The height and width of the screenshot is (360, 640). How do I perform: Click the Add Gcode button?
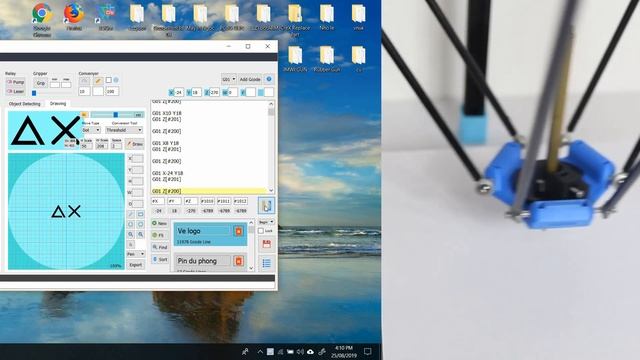[x=250, y=79]
